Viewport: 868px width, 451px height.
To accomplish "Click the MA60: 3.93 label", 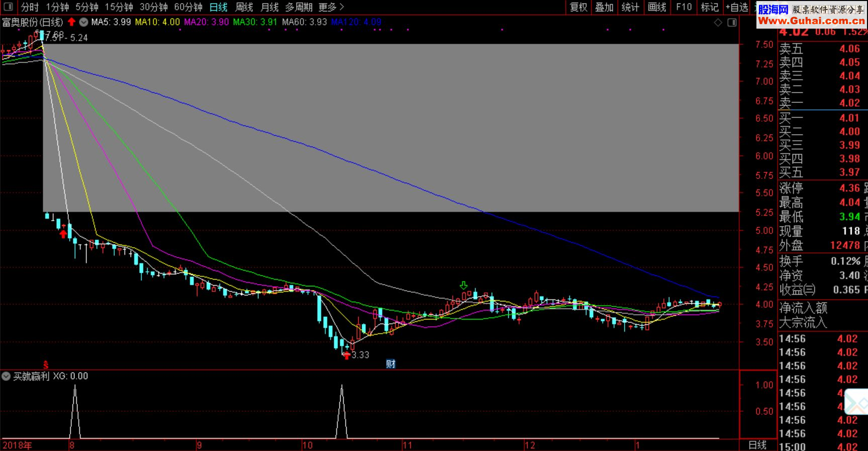I will (x=305, y=22).
